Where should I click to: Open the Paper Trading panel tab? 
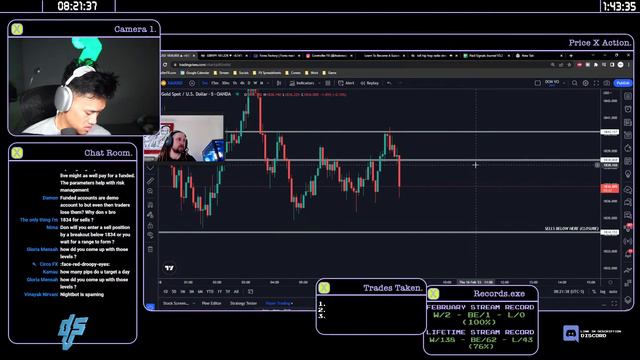coord(279,303)
